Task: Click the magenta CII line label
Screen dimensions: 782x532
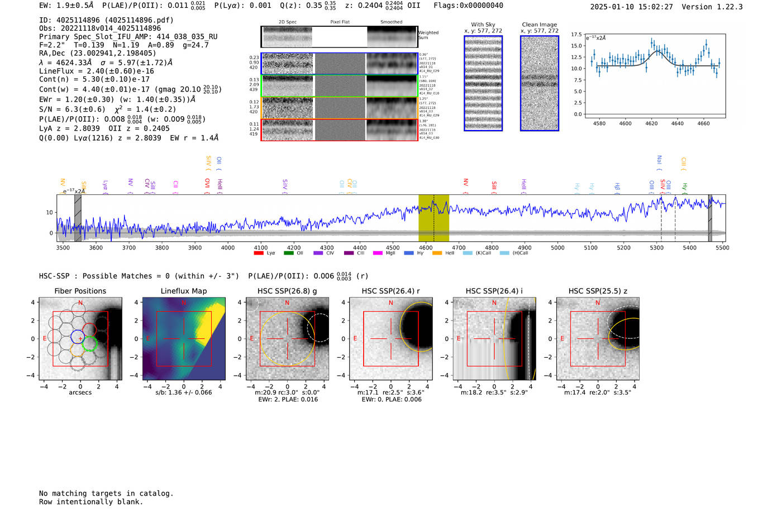Action: (175, 187)
